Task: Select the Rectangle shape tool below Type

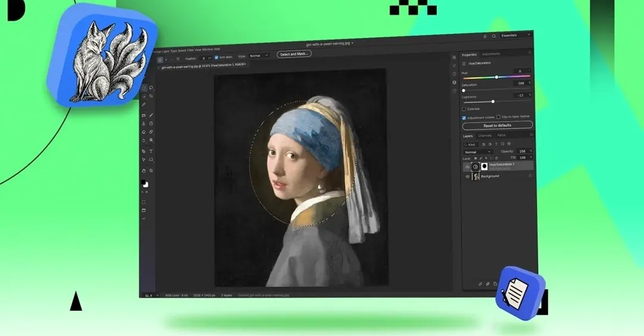Action: click(x=151, y=159)
